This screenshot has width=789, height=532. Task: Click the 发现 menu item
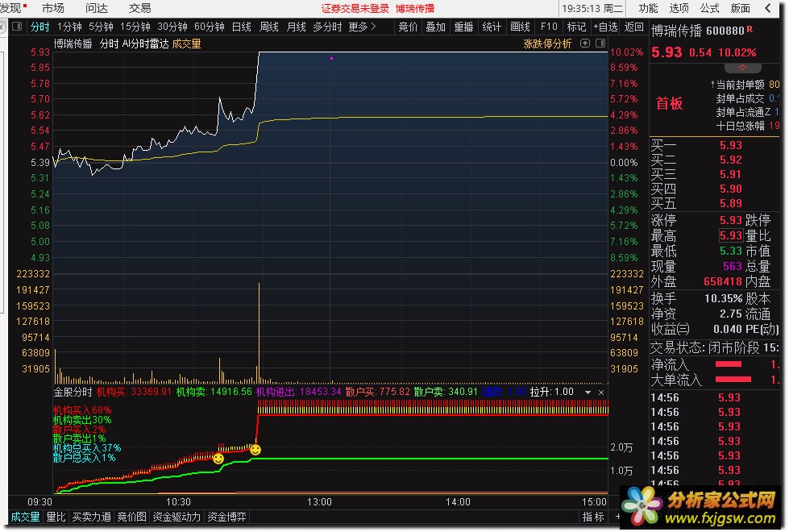coord(10,8)
